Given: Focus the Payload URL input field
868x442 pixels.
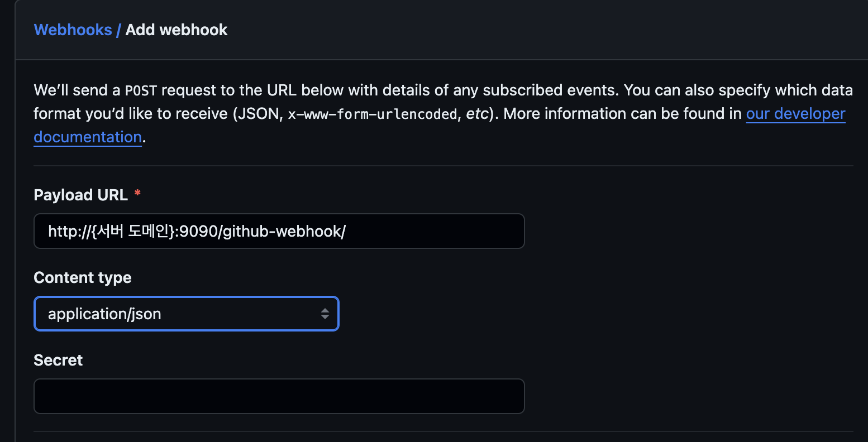Looking at the screenshot, I should click(x=279, y=231).
